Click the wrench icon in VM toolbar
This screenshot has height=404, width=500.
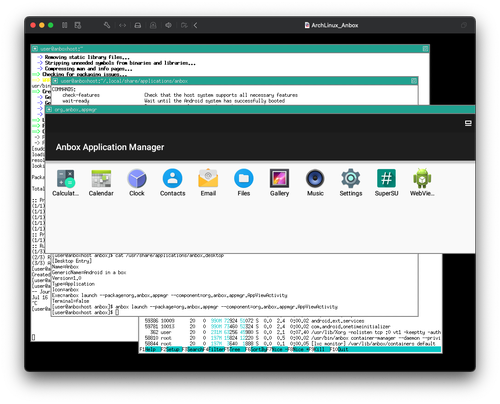pos(107,25)
